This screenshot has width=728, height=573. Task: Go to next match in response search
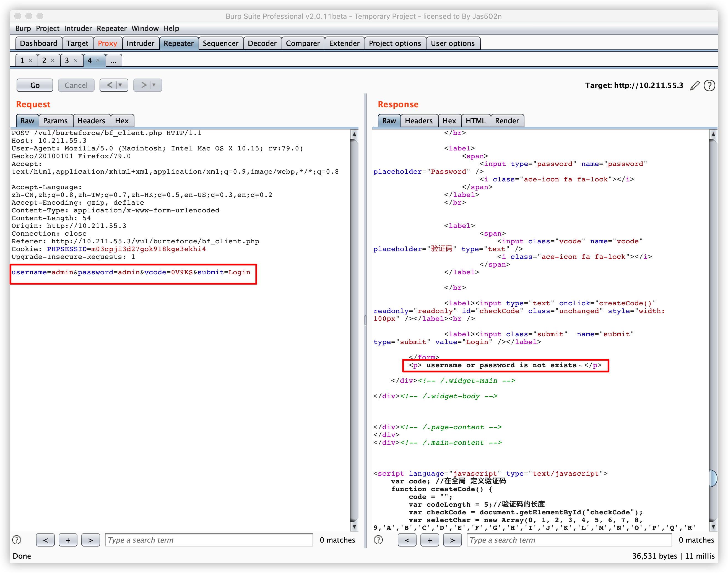[x=452, y=540]
